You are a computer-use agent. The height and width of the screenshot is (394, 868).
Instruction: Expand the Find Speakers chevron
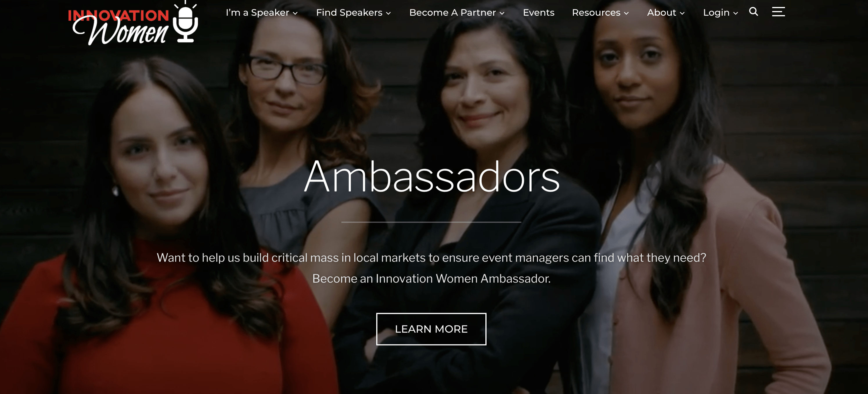tap(388, 13)
